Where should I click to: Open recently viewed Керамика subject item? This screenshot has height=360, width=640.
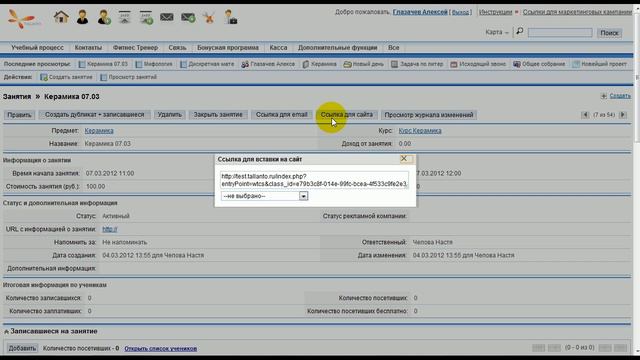pyautogui.click(x=320, y=64)
